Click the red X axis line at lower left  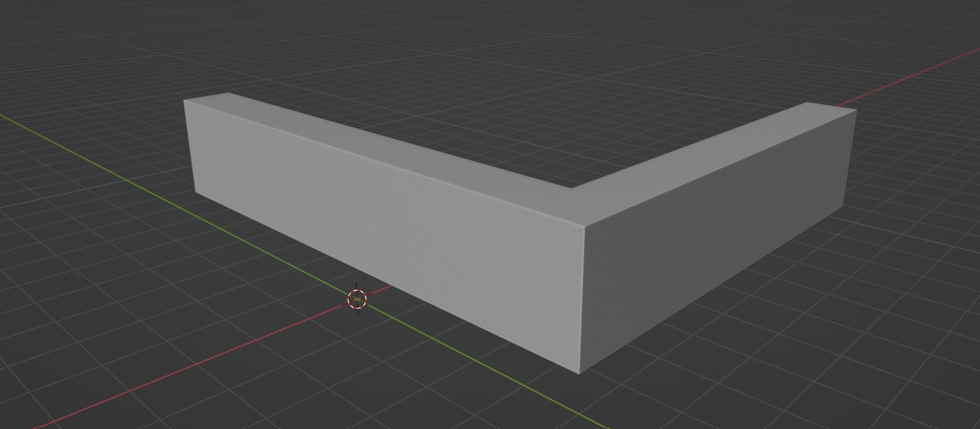pyautogui.click(x=183, y=367)
